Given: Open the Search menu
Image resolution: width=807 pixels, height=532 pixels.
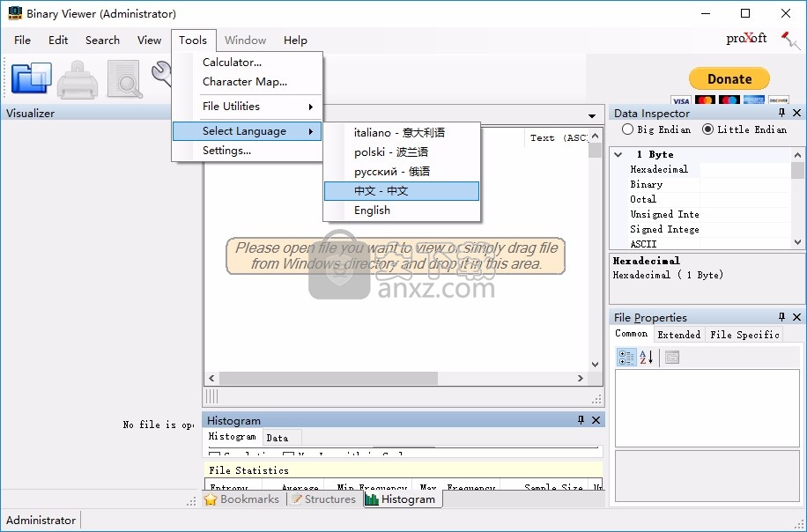Looking at the screenshot, I should coord(102,41).
